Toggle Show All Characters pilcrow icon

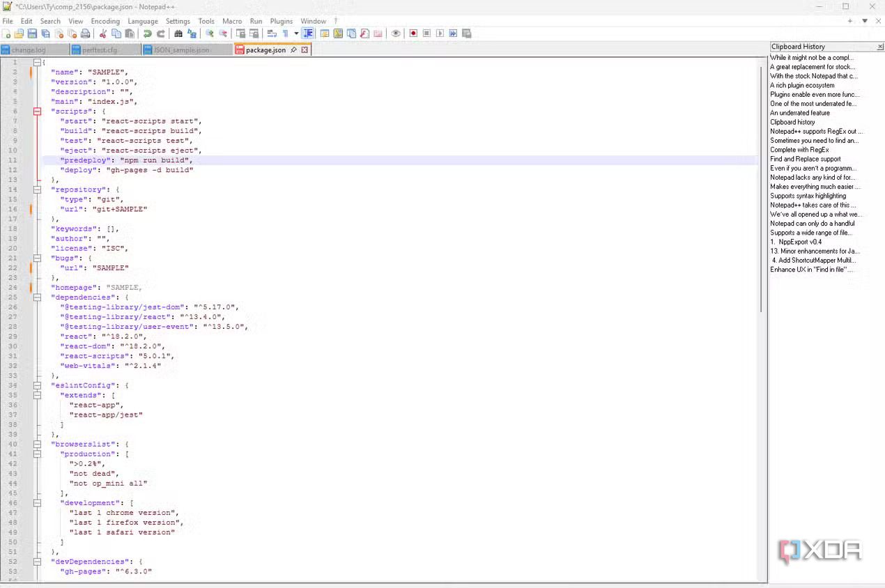click(x=285, y=33)
